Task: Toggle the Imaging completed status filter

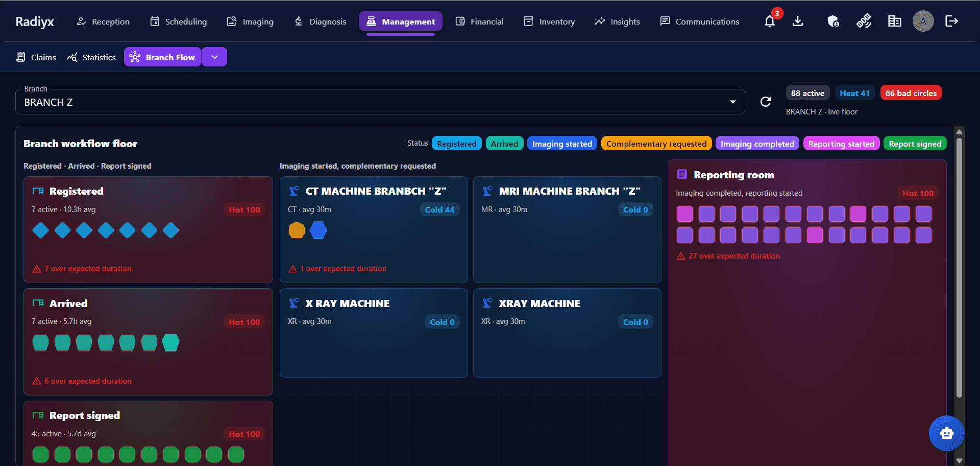Action: click(757, 144)
